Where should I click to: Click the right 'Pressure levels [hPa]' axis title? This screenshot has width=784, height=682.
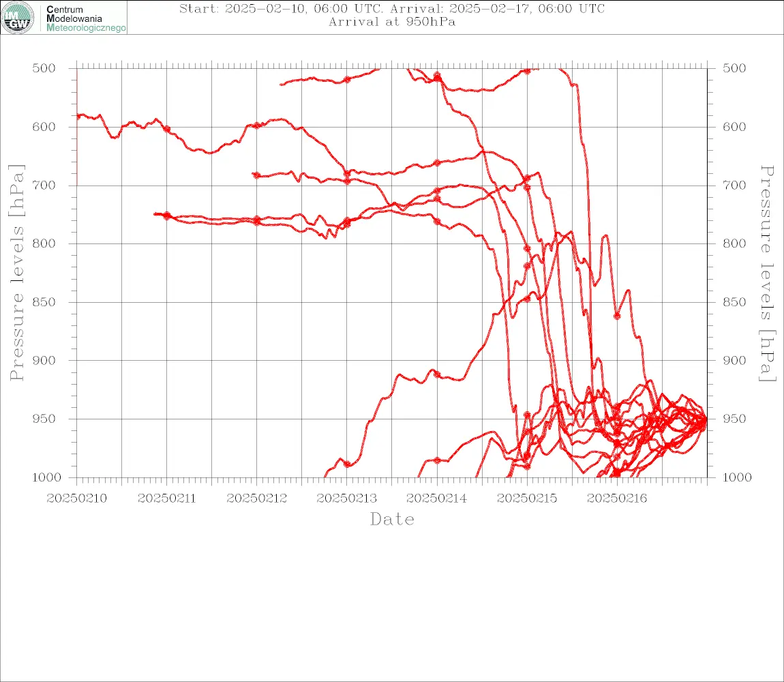click(767, 273)
